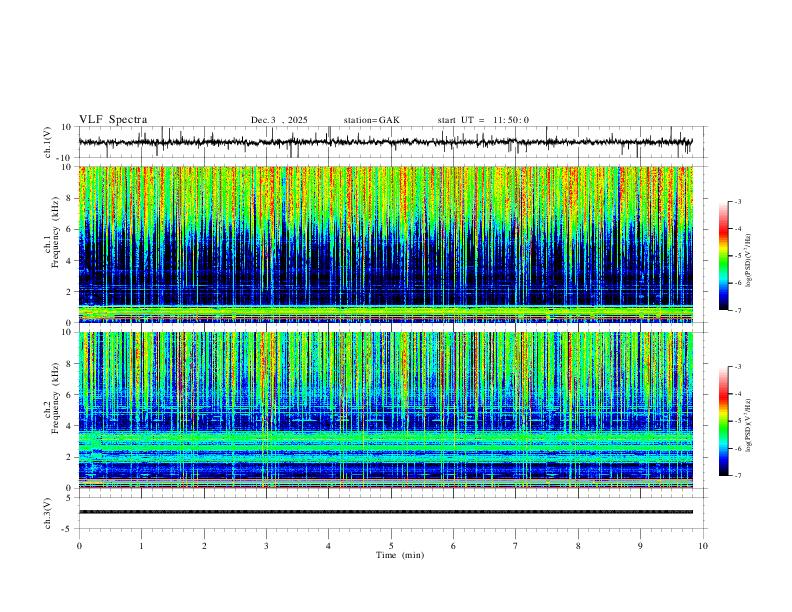The image size is (792, 612).
Task: Click the ch.2 "Frequency (kHz)" axis label
Action: click(55, 398)
